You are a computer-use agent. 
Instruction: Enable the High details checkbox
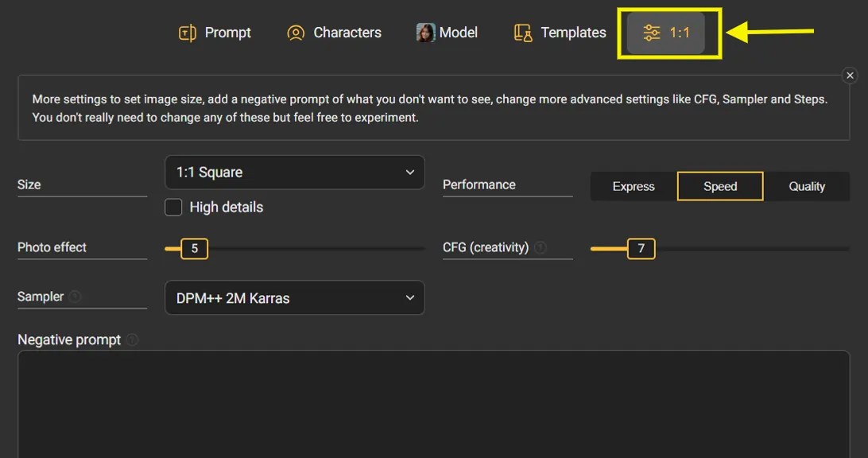pyautogui.click(x=172, y=207)
